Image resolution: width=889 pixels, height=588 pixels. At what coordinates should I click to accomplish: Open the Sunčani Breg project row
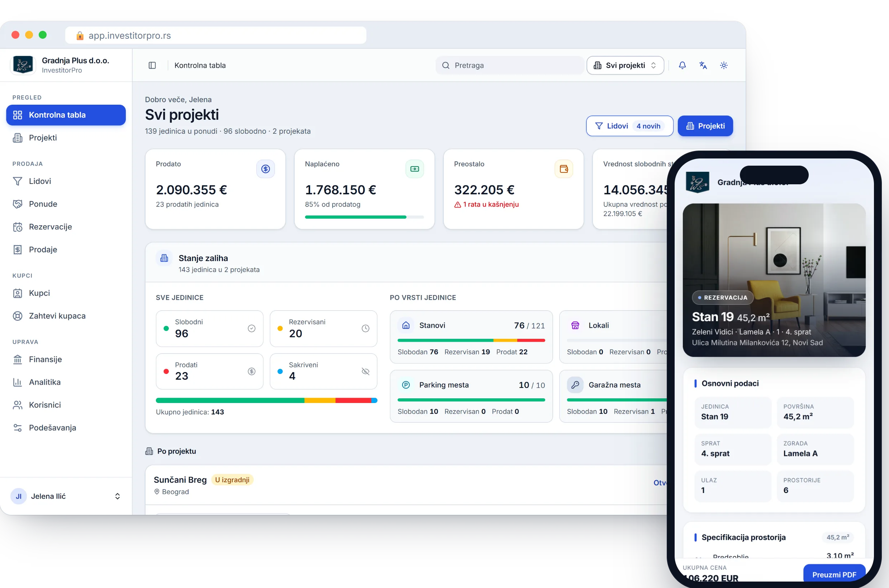point(407,485)
